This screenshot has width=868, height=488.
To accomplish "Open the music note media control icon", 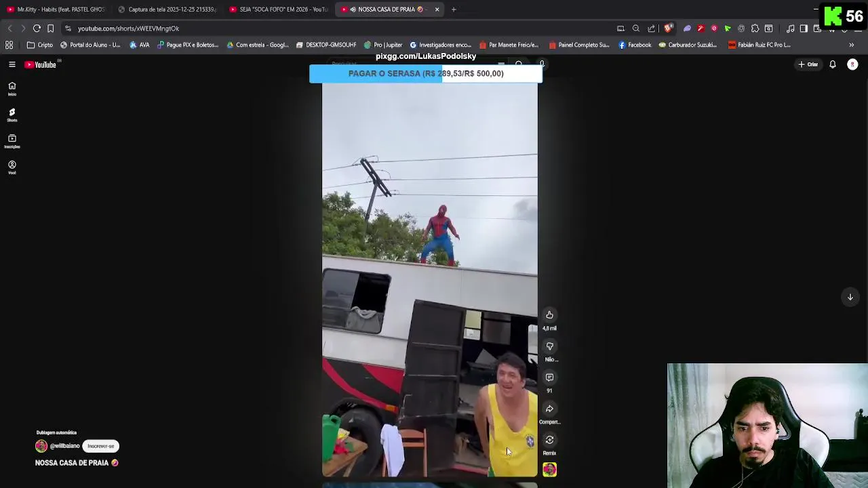I will click(790, 28).
